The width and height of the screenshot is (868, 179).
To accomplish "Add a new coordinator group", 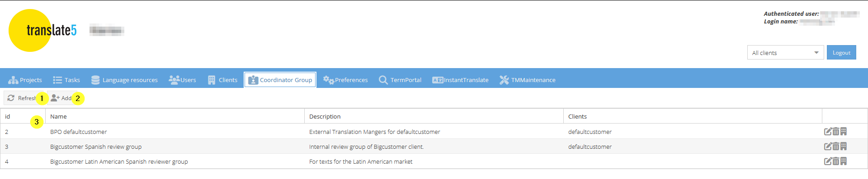I will point(61,98).
